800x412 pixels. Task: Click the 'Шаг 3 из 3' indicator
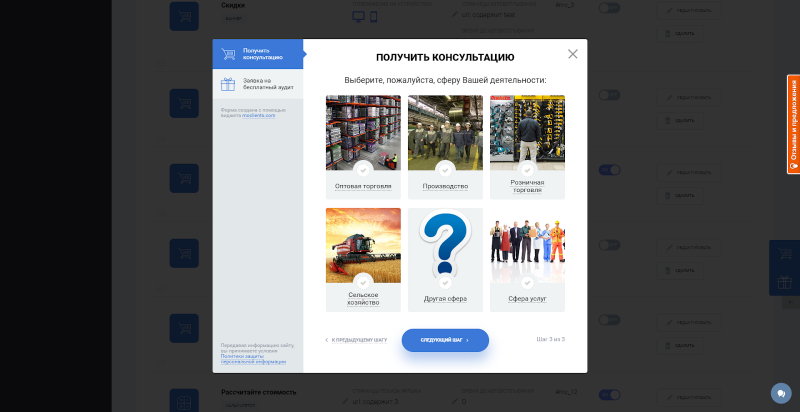tap(551, 339)
